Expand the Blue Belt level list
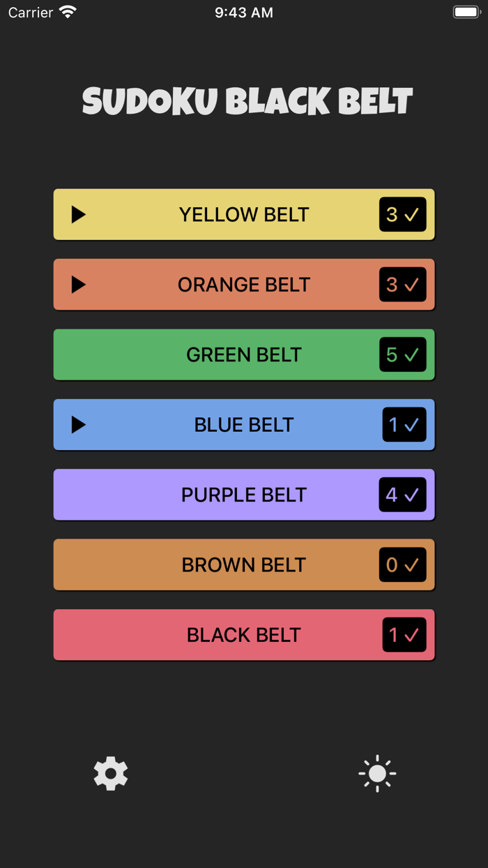 (79, 424)
